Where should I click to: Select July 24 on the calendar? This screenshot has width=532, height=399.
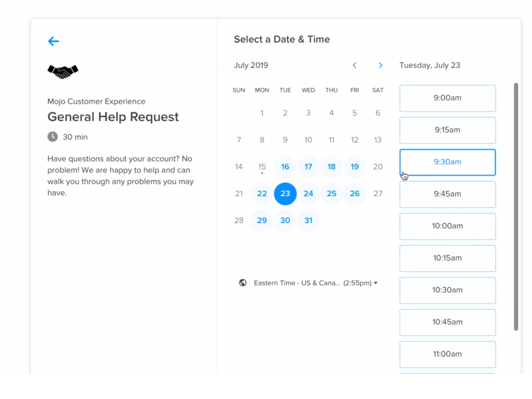pos(308,194)
